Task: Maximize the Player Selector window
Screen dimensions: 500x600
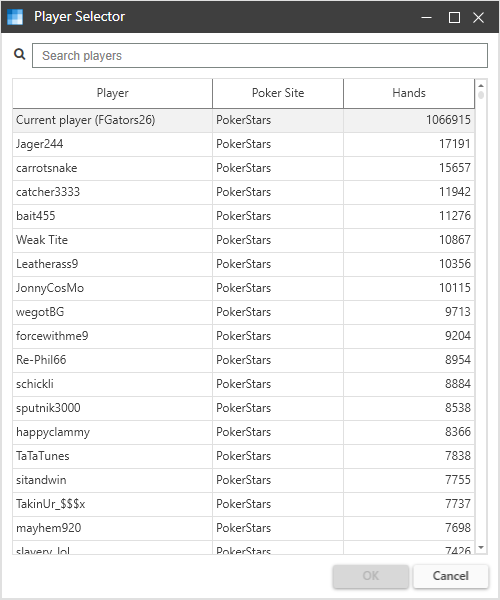Action: [x=454, y=17]
